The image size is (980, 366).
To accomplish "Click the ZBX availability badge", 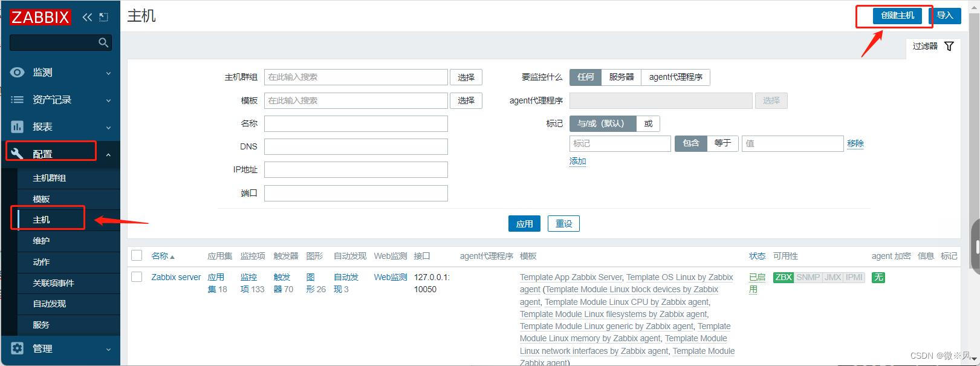I will click(784, 277).
